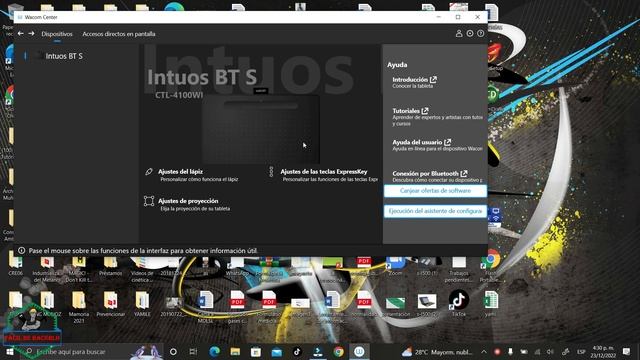This screenshot has width=640, height=360.
Task: Go back with the left arrow in Wacom Center
Action: pyautogui.click(x=20, y=33)
